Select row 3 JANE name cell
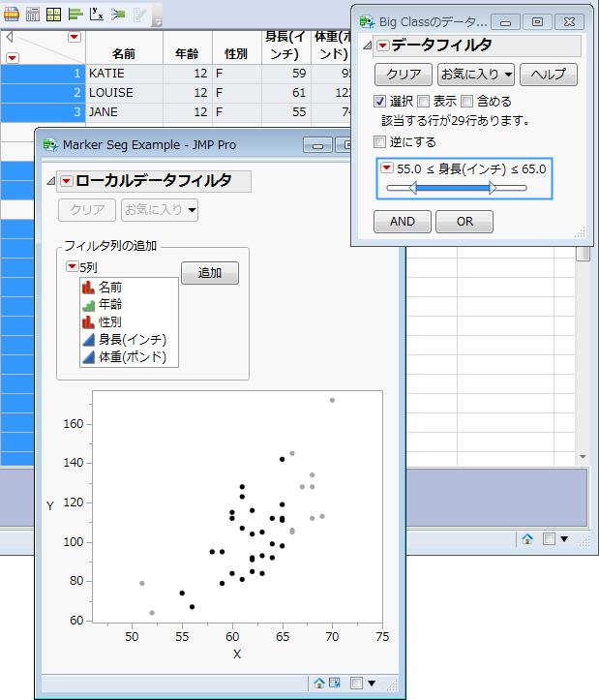599x700 pixels. [124, 111]
